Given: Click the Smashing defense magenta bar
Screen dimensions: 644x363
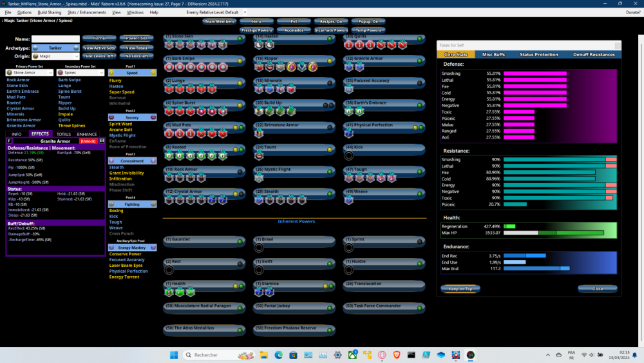Looking at the screenshot, I should [535, 74].
